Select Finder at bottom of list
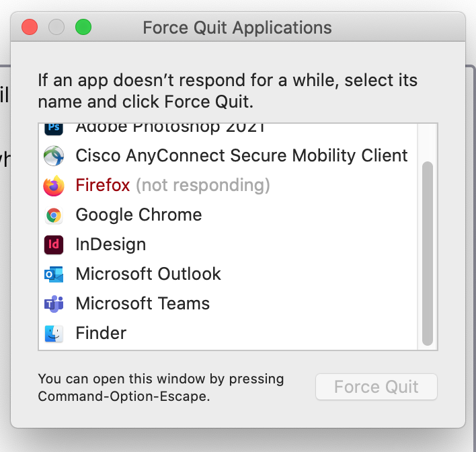The width and height of the screenshot is (476, 452). 228,333
